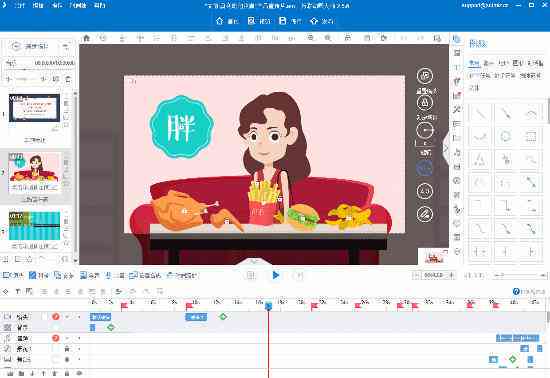The height and width of the screenshot is (378, 550).
Task: Click the zoom-in magnifier on the canvas toolbar
Action: click(x=310, y=38)
